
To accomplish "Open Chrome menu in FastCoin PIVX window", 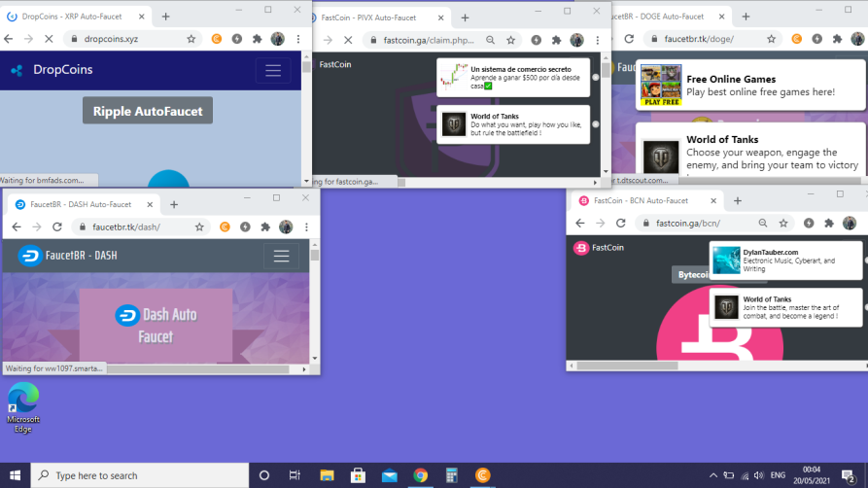I will tap(598, 40).
